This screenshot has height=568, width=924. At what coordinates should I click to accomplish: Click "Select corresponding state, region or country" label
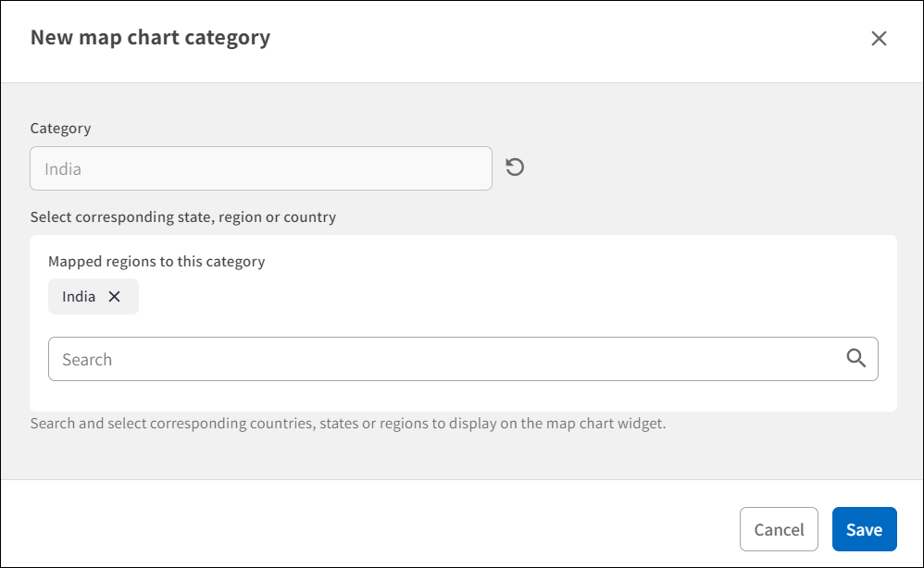[182, 217]
